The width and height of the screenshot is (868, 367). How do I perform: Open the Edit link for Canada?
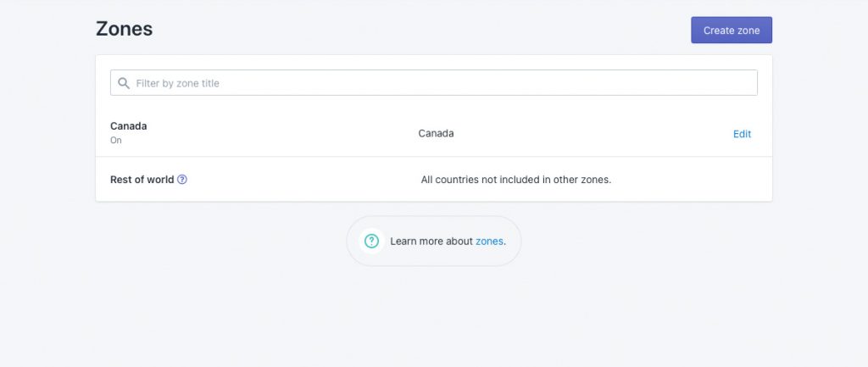(742, 134)
